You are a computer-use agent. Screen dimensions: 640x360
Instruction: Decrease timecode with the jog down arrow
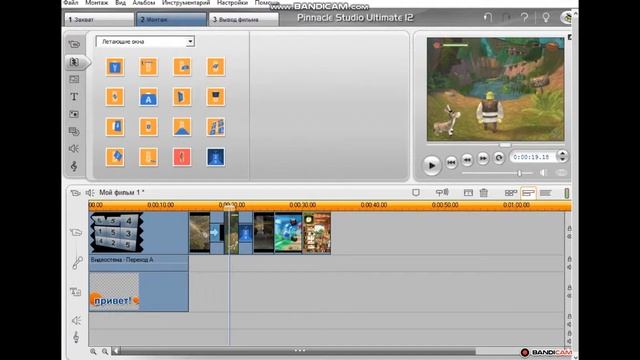[x=563, y=160]
